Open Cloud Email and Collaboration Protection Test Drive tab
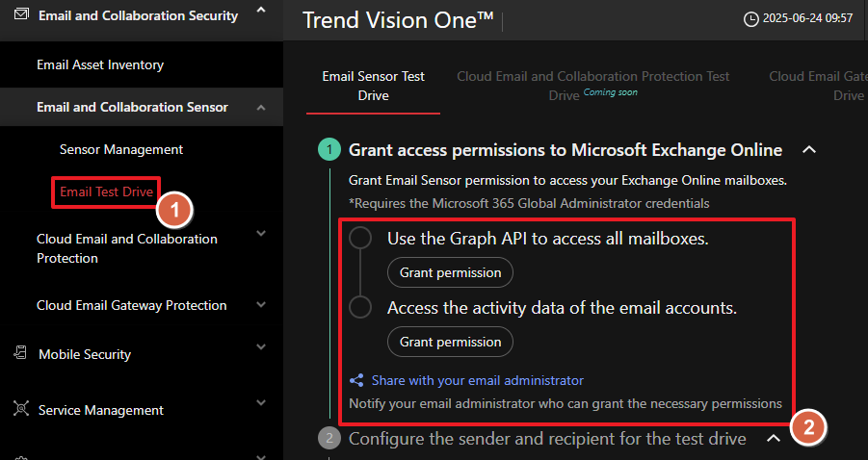 pos(592,86)
